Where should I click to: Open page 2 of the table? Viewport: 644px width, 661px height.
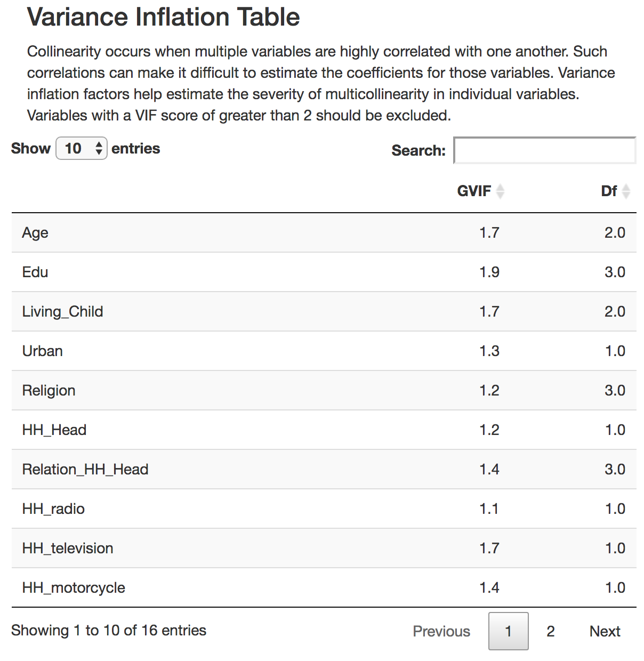[x=550, y=631]
